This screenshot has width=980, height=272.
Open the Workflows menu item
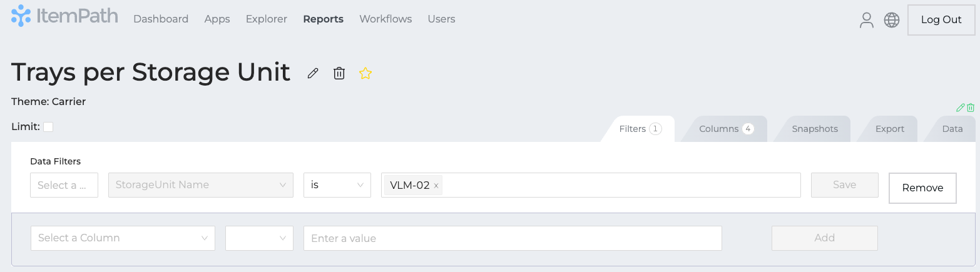point(385,19)
